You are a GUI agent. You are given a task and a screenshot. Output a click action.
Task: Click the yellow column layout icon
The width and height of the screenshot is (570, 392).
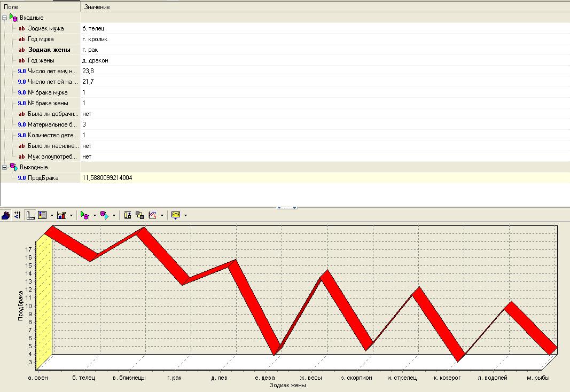tap(128, 215)
